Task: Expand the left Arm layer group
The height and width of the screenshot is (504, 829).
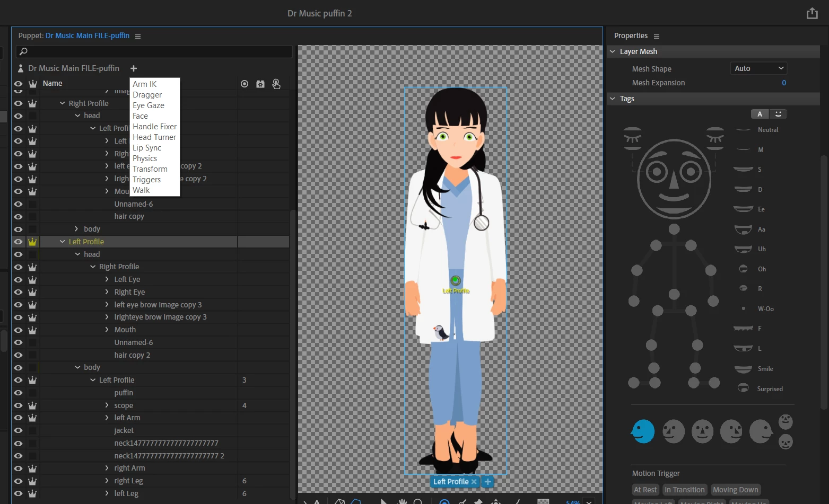Action: tap(107, 418)
